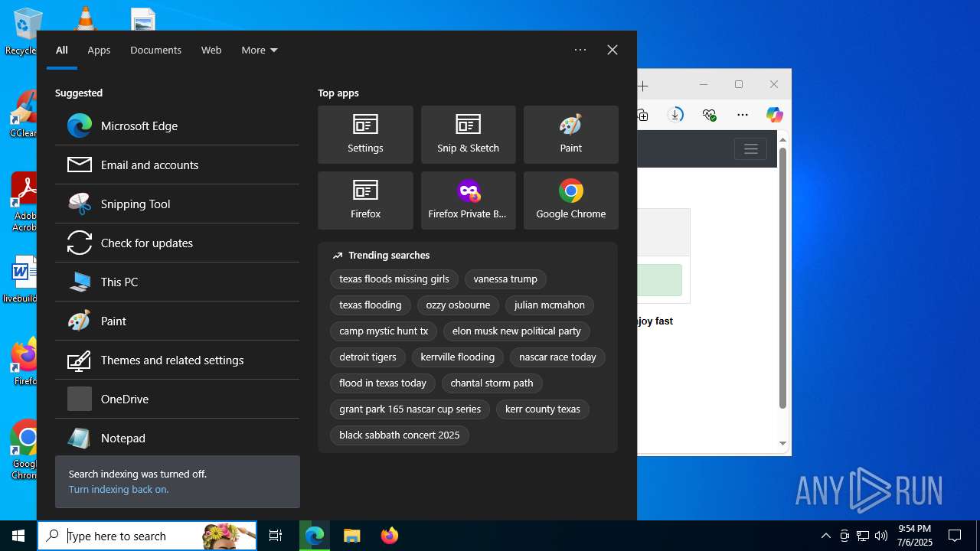
Task: Click Edge scrollbar down arrow
Action: (x=782, y=443)
